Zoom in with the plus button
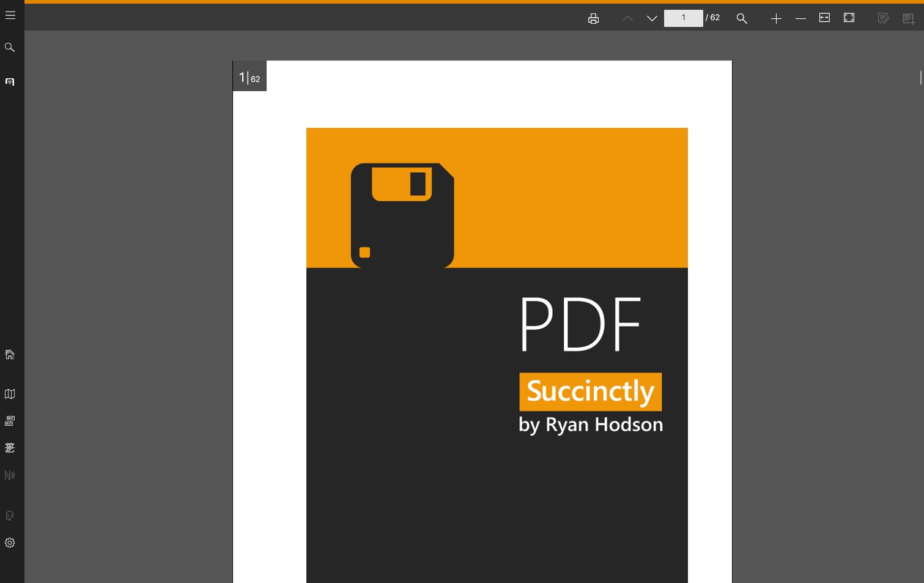 [x=776, y=18]
